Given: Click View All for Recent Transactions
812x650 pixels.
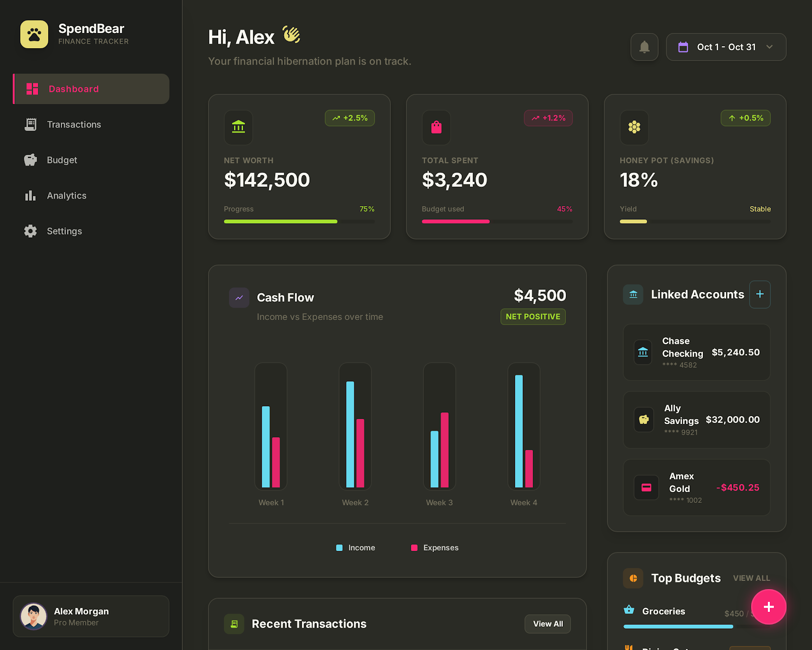Looking at the screenshot, I should 548,624.
